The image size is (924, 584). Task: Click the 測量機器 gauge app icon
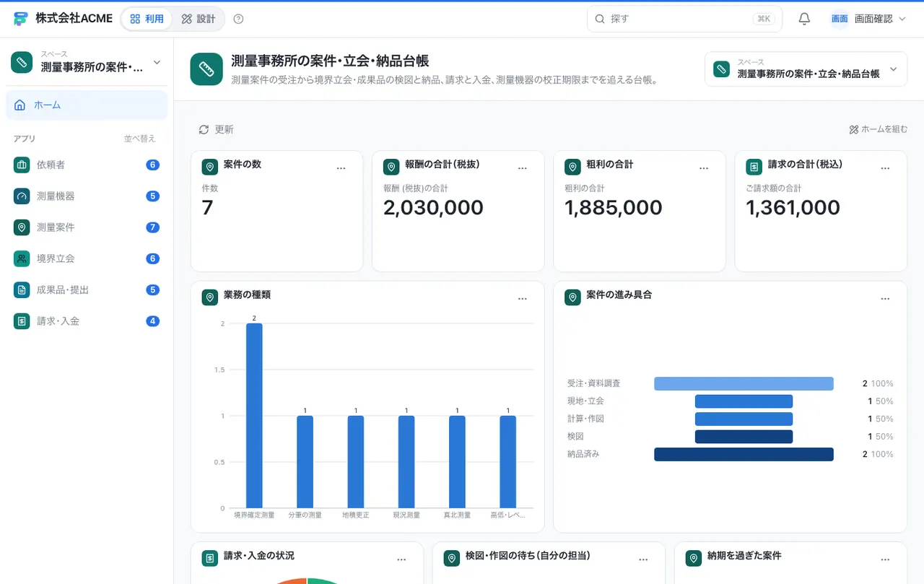pos(22,196)
